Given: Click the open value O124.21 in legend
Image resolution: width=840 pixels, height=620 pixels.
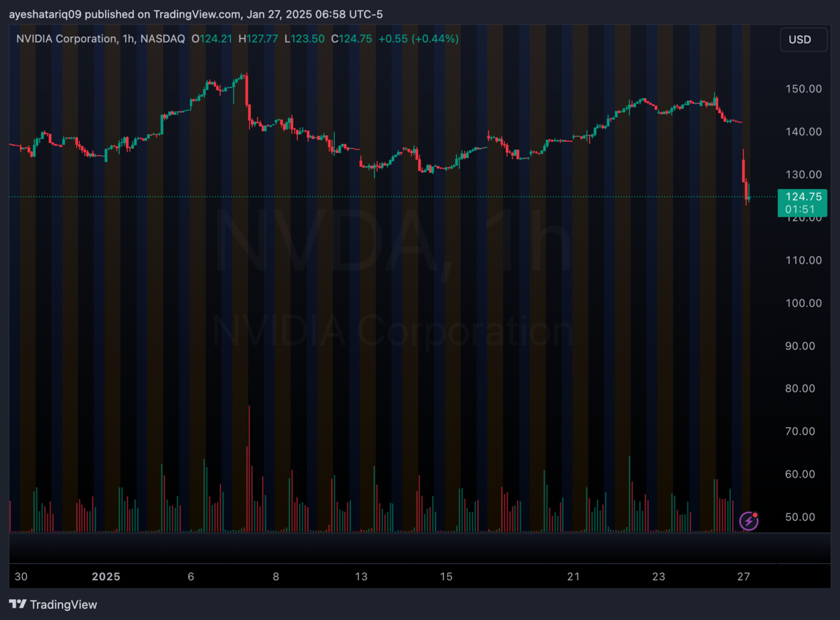Looking at the screenshot, I should pyautogui.click(x=212, y=39).
